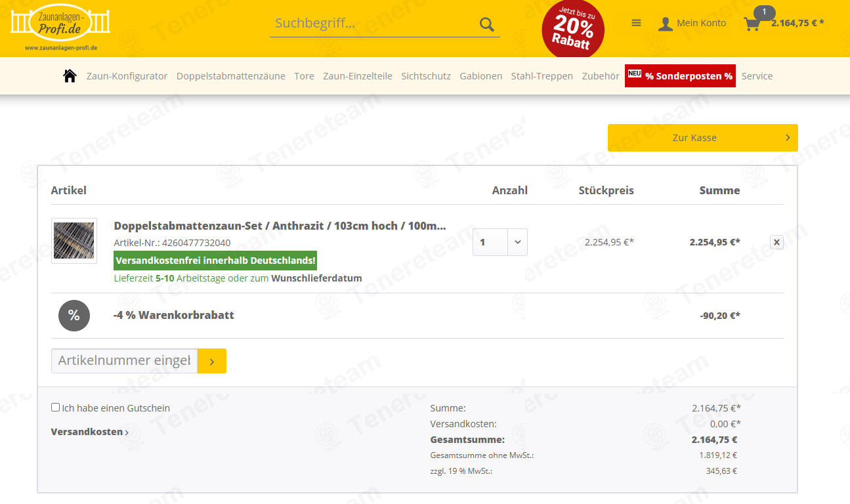The image size is (850, 504).
Task: Click the 345,63 € MwSt. amount
Action: pos(721,471)
